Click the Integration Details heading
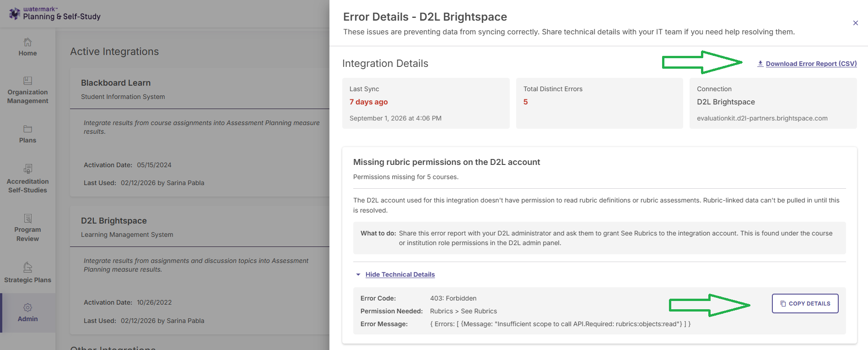This screenshot has width=868, height=350. click(x=385, y=64)
